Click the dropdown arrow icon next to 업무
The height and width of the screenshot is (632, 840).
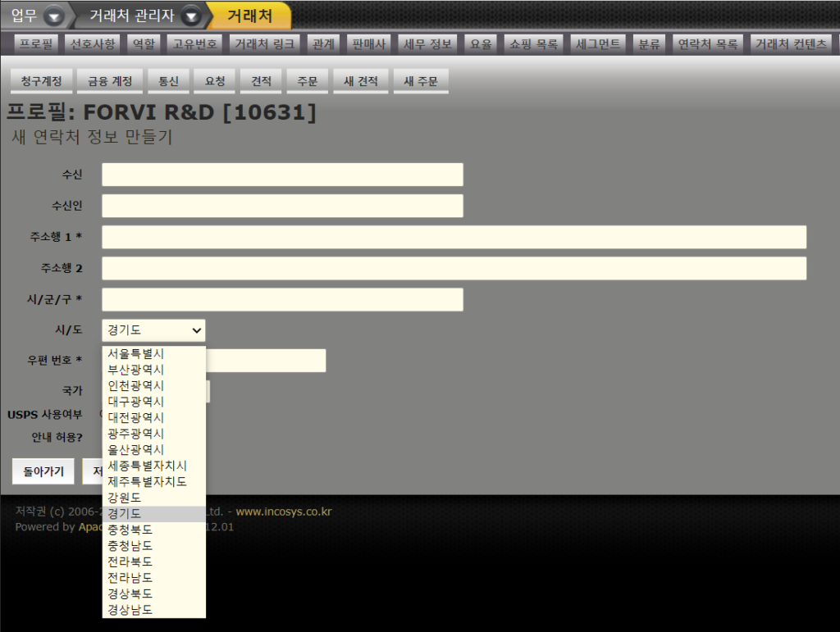(x=53, y=16)
